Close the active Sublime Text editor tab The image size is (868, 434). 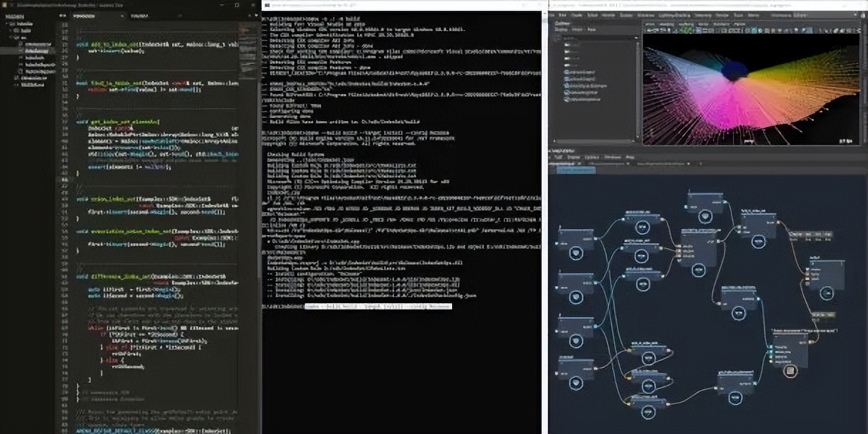(122, 14)
